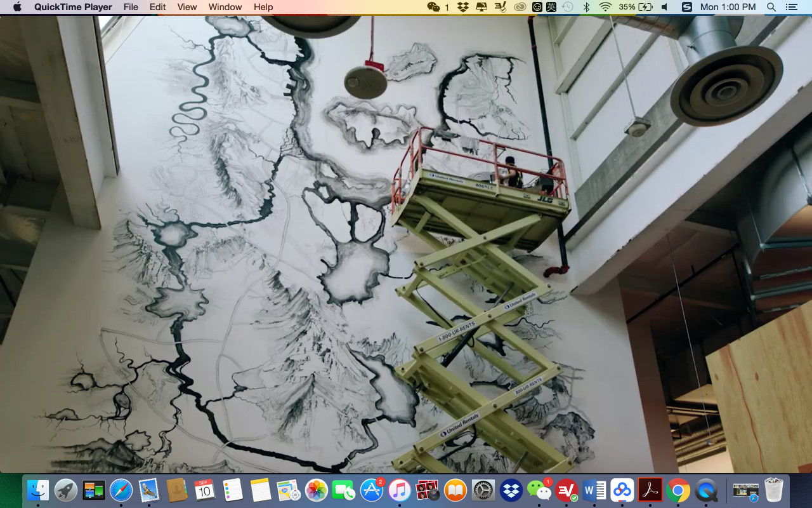Screen dimensions: 812x508
Task: Open the QuickTime Player app menu
Action: (73, 7)
